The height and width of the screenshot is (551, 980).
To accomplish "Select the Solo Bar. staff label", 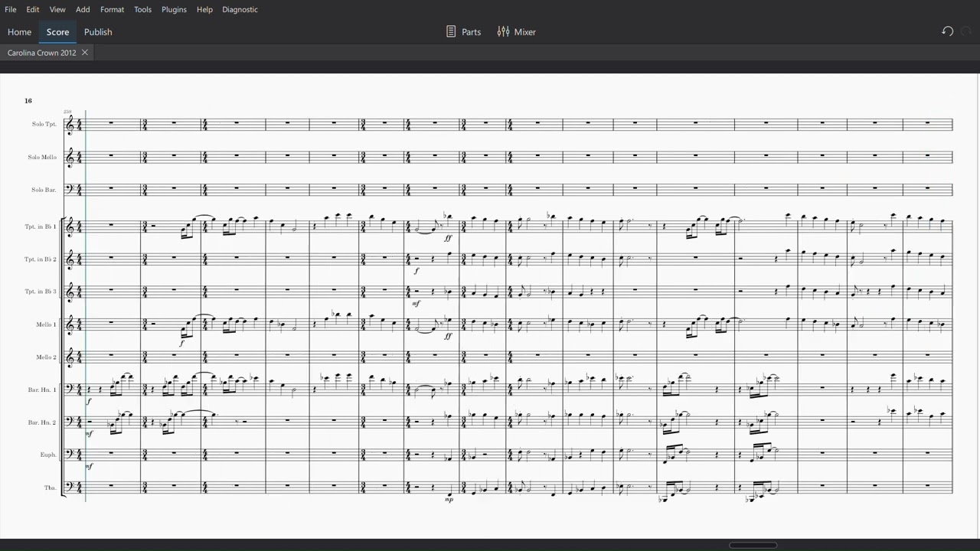I will (x=44, y=190).
